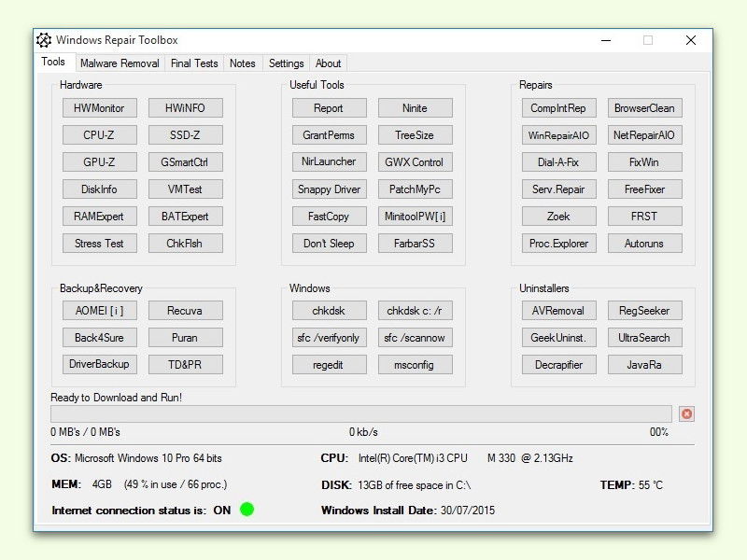Screen dimensions: 747x560
Task: Open SSD-Z tool
Action: pos(185,135)
